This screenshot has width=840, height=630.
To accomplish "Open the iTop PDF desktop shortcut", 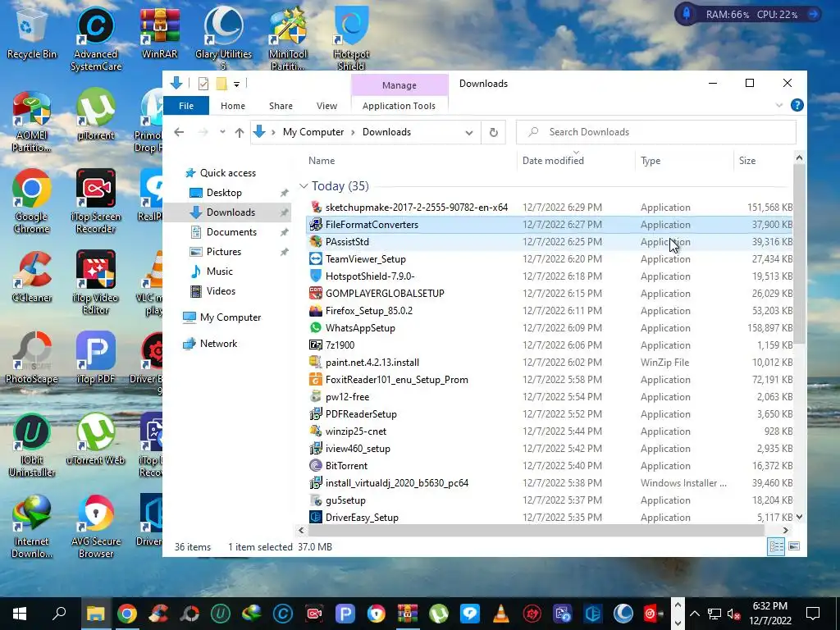I will pos(96,358).
